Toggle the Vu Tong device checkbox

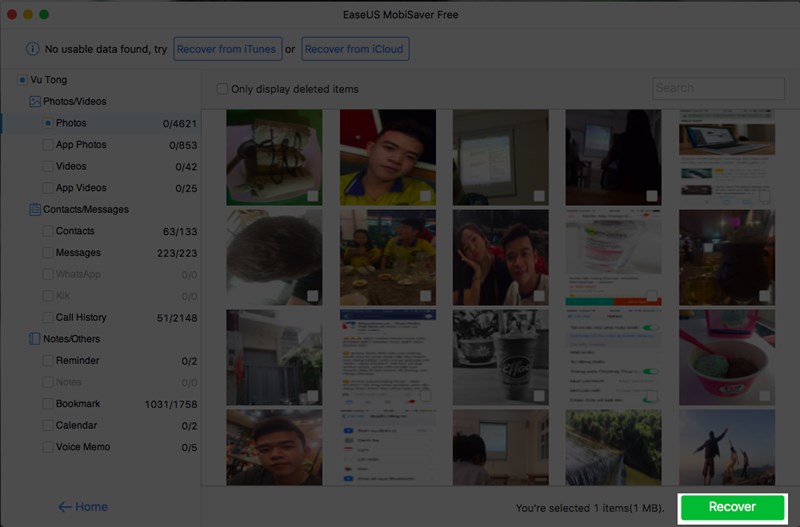tap(22, 80)
